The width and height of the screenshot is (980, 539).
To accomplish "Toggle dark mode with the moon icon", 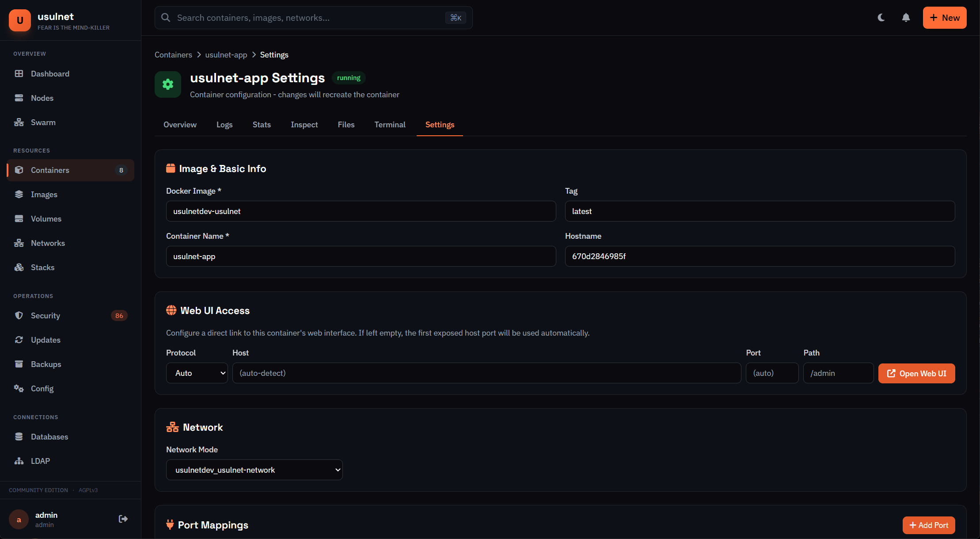I will pyautogui.click(x=881, y=17).
